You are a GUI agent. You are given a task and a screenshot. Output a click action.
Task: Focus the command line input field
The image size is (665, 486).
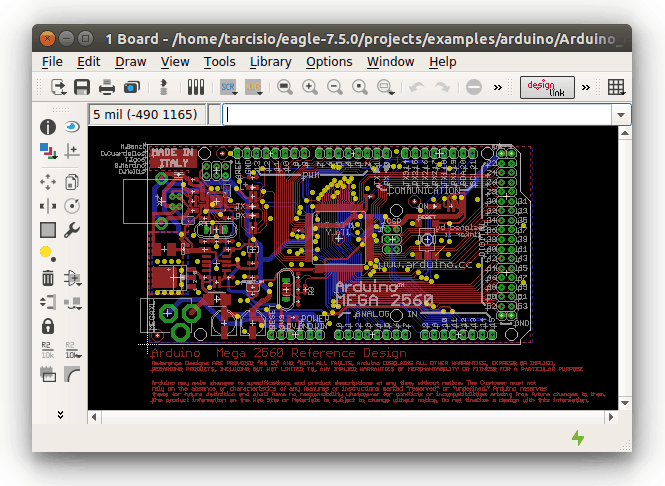417,115
